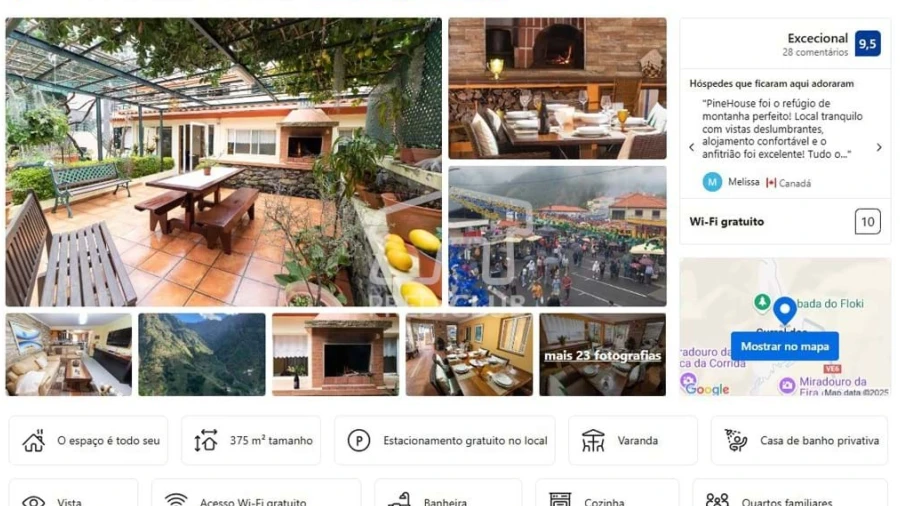Click the Wi-Fi icon for Acesso Wi-Fi gratuito
The height and width of the screenshot is (506, 900).
(176, 499)
